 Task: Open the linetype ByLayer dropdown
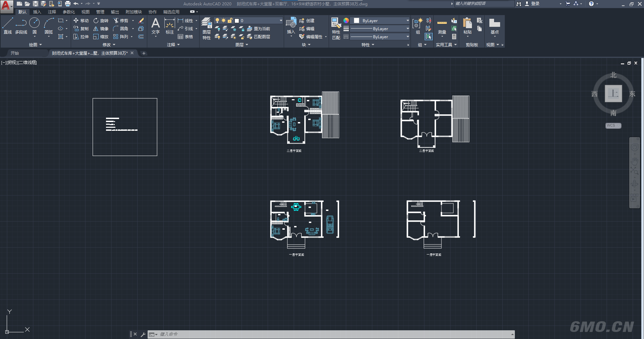(x=380, y=37)
